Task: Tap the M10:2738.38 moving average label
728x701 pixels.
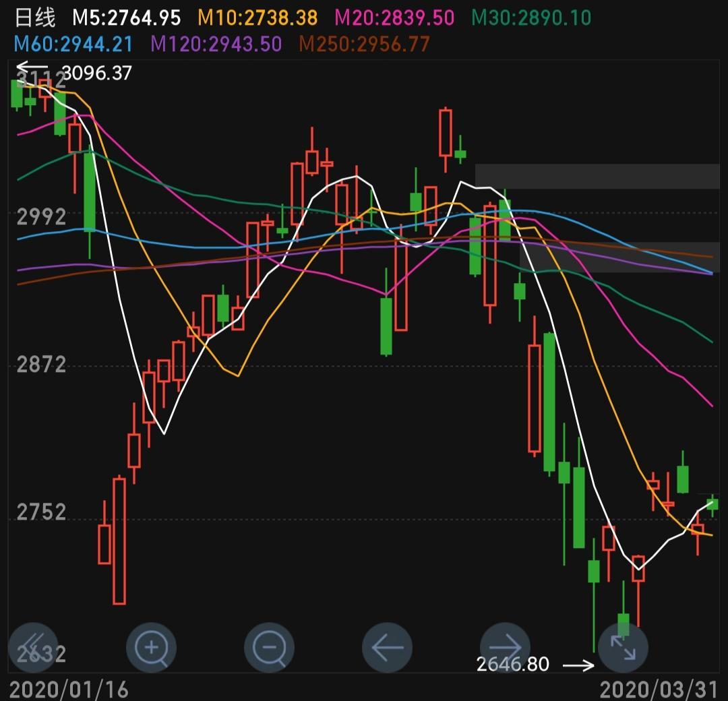Action: pyautogui.click(x=257, y=18)
